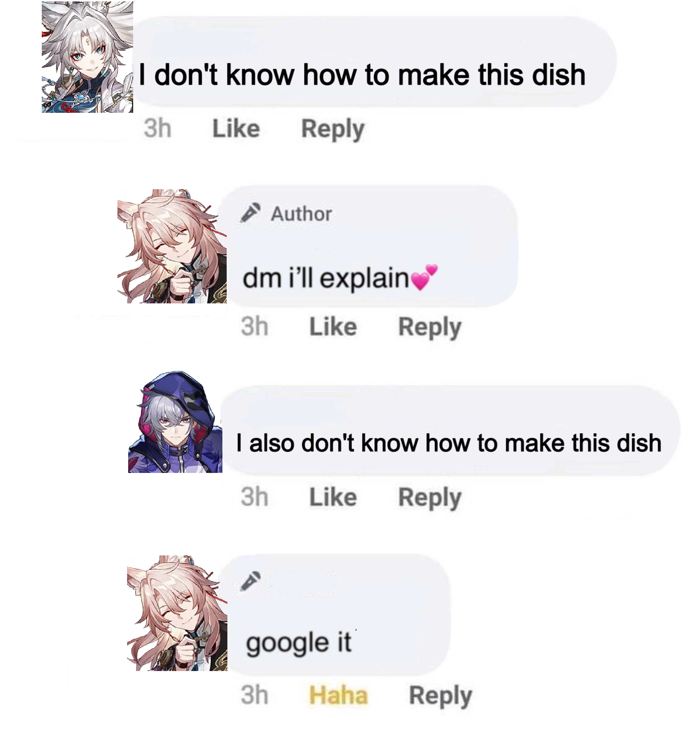Like the 'I also don't know' comment

[333, 497]
